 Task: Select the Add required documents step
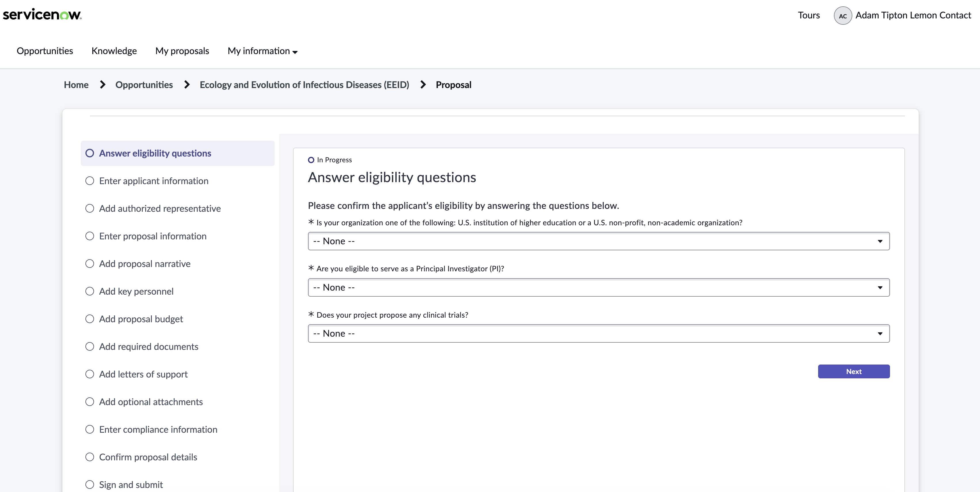(x=177, y=346)
